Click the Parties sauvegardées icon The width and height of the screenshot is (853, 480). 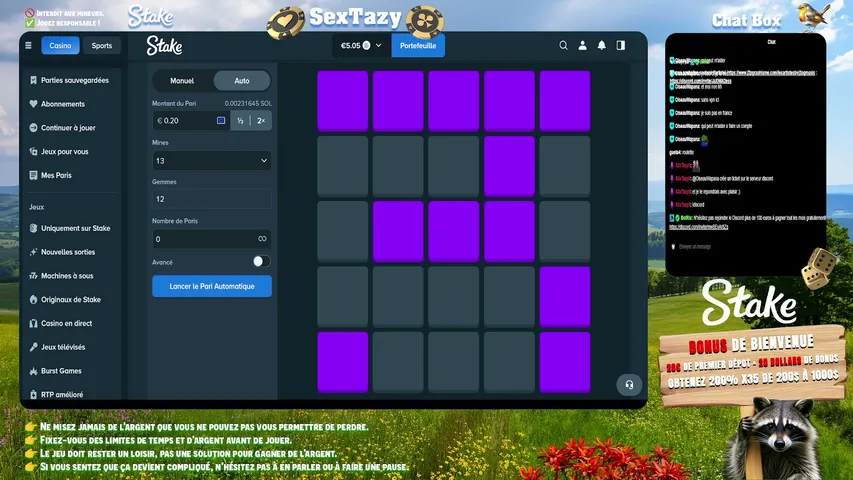pos(33,80)
